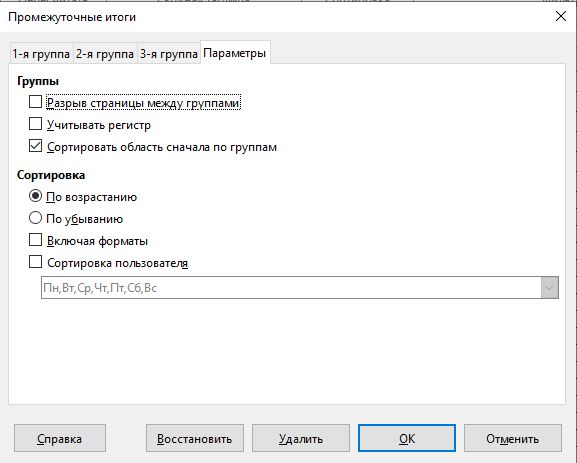The image size is (577, 463).
Task: Click the Восстановить button
Action: tap(195, 438)
